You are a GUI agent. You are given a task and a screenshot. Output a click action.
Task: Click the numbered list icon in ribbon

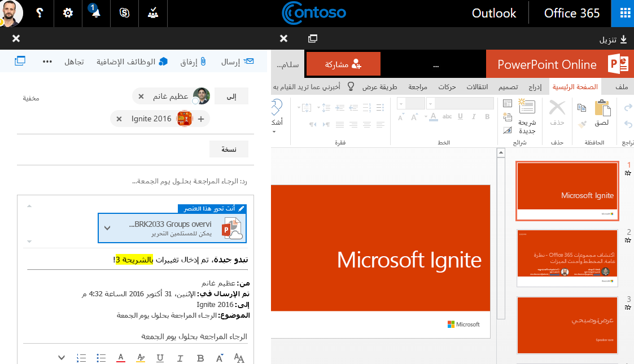(x=367, y=107)
